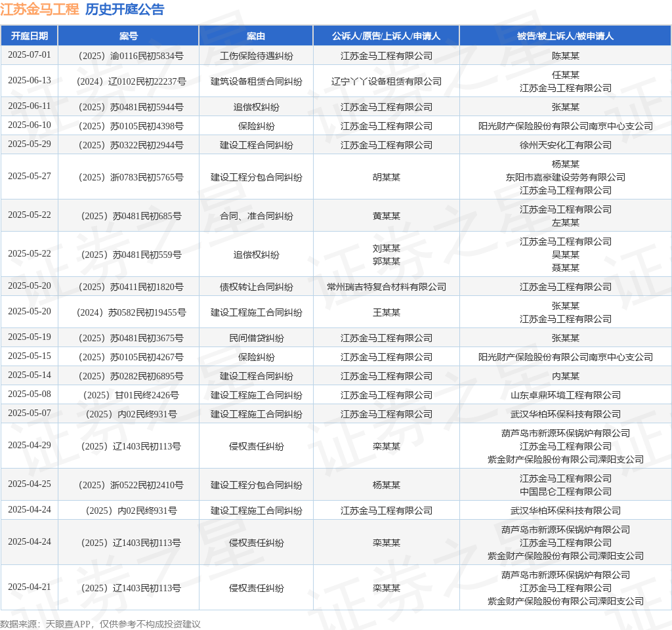
Task: Click plaintiff 黄某某
Action: click(x=386, y=216)
